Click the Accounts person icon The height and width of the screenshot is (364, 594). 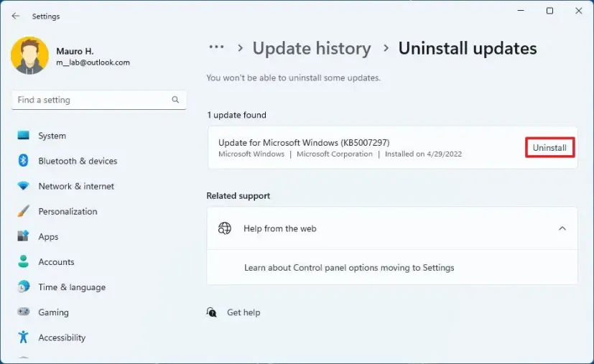[x=23, y=261]
